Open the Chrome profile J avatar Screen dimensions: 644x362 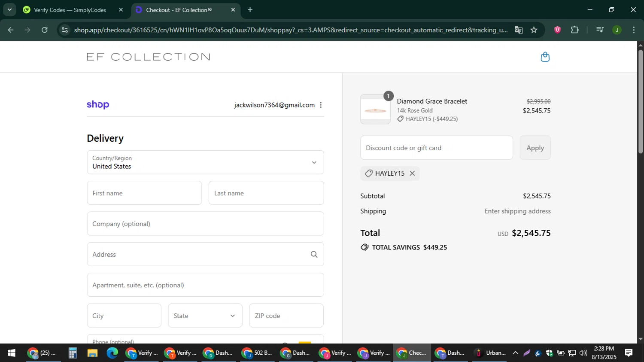[x=617, y=30]
